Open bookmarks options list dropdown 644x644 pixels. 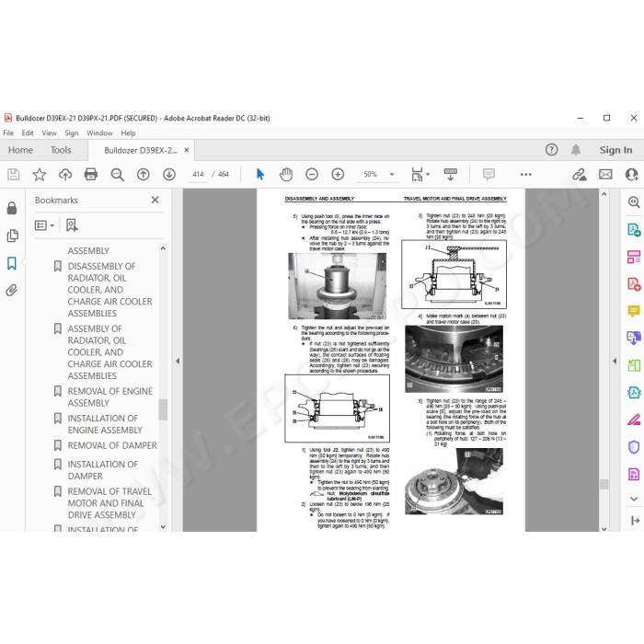(x=44, y=225)
